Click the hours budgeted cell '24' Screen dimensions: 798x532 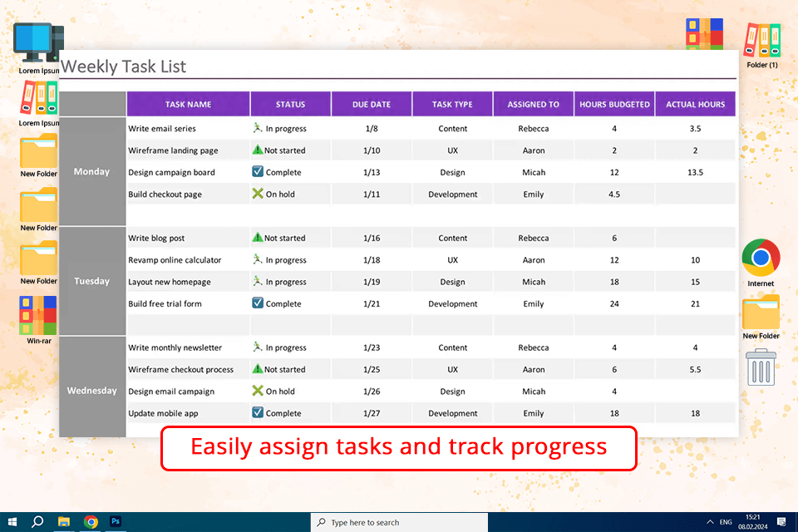tap(614, 303)
